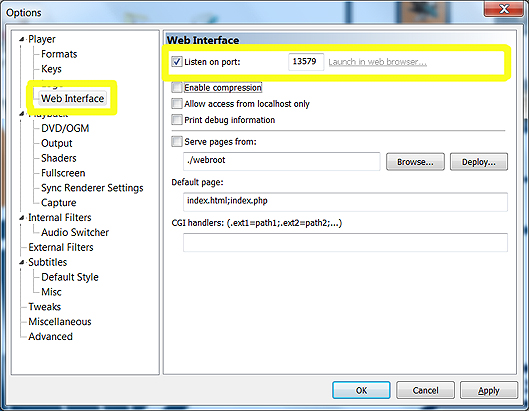Open the Shaders settings page
Screen dimensions: 529x411
pos(59,158)
